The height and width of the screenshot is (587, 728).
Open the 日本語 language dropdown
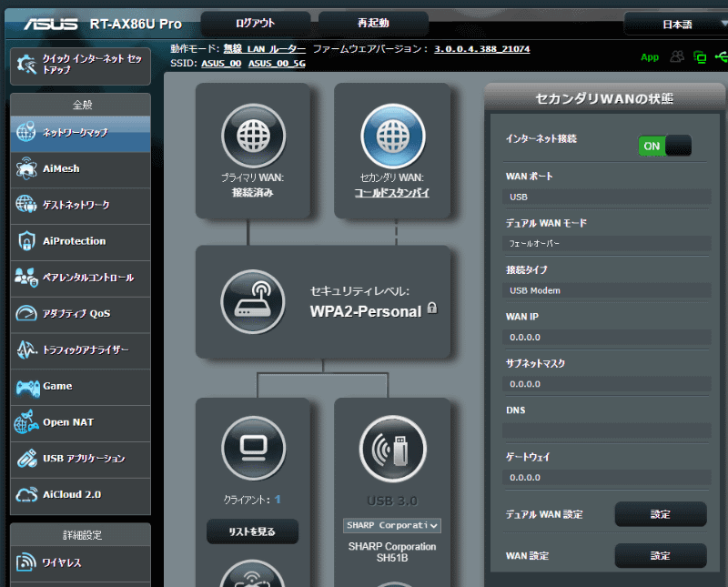(677, 25)
